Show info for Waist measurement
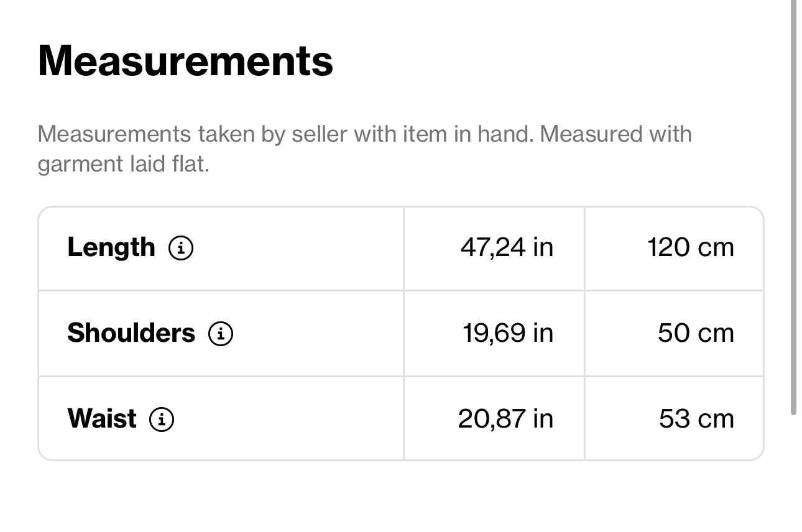Image resolution: width=802 pixels, height=532 pixels. (x=162, y=419)
